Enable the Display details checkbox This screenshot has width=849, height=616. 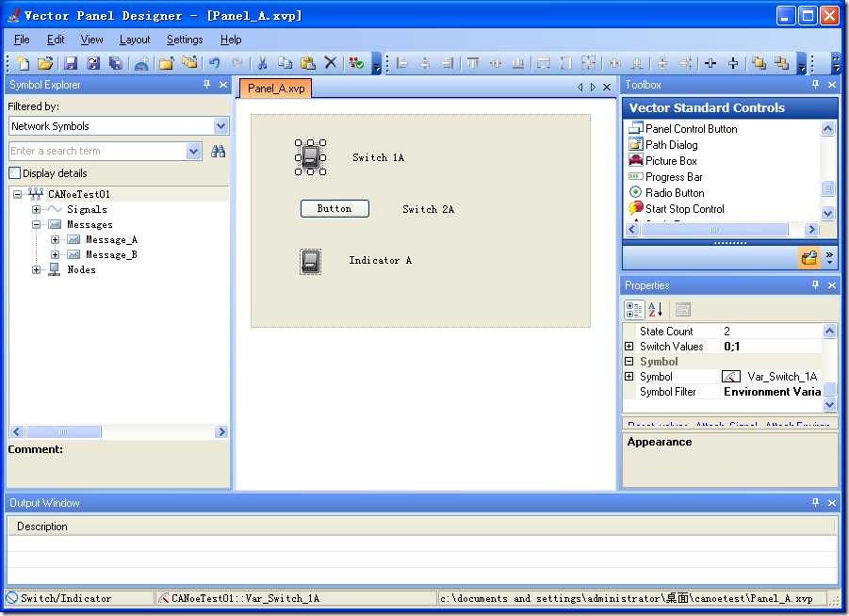[x=15, y=173]
